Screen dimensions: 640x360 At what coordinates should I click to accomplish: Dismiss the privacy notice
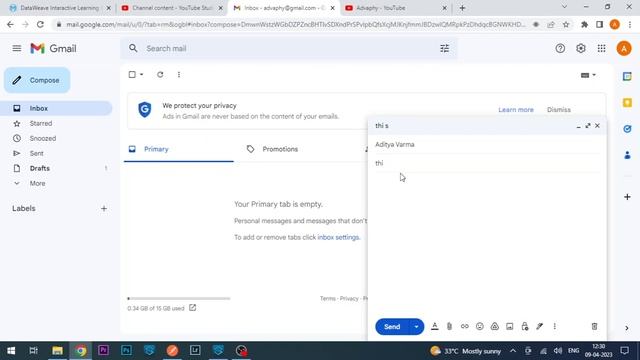click(x=559, y=110)
